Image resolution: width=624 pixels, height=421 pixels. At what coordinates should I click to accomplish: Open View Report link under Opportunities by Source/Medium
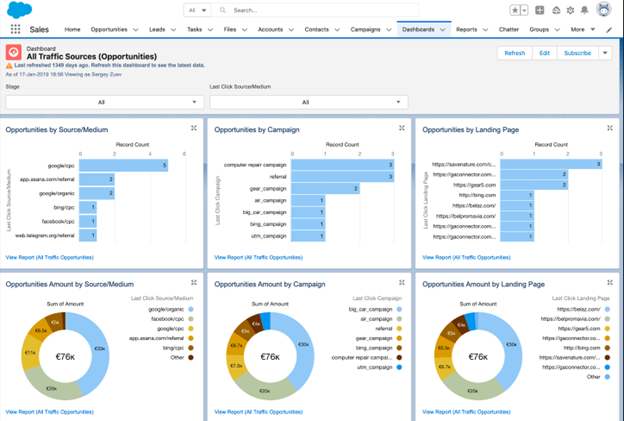click(50, 257)
